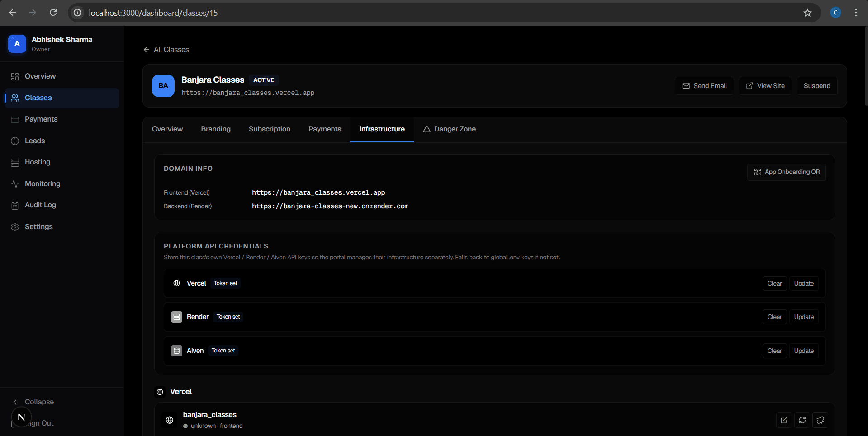Click the Backend Render domain URL

click(330, 206)
